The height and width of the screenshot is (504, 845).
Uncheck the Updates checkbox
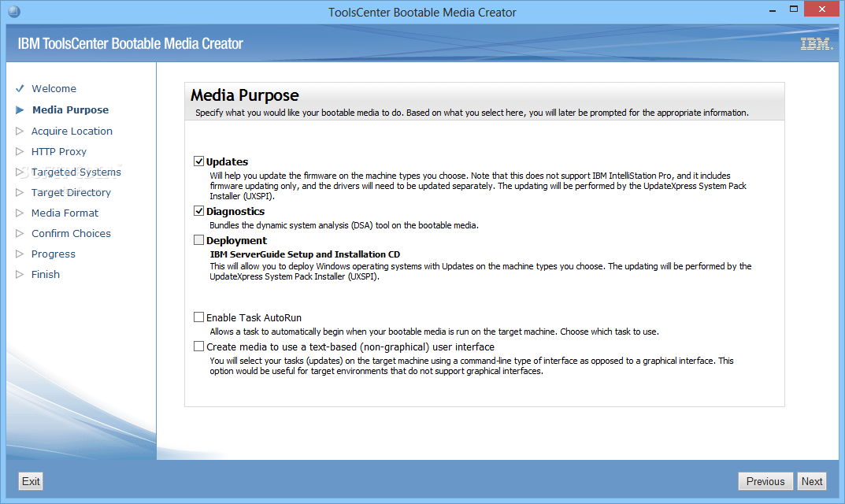point(199,161)
